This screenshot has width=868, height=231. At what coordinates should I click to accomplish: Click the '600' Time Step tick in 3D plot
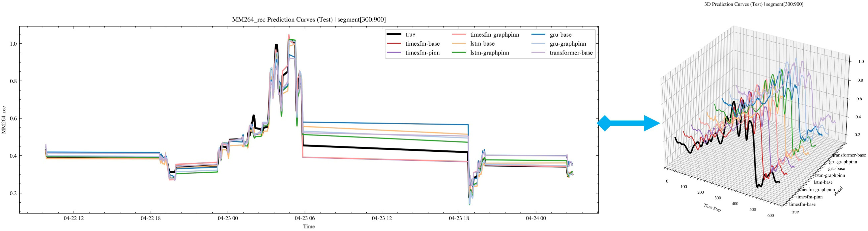770,216
